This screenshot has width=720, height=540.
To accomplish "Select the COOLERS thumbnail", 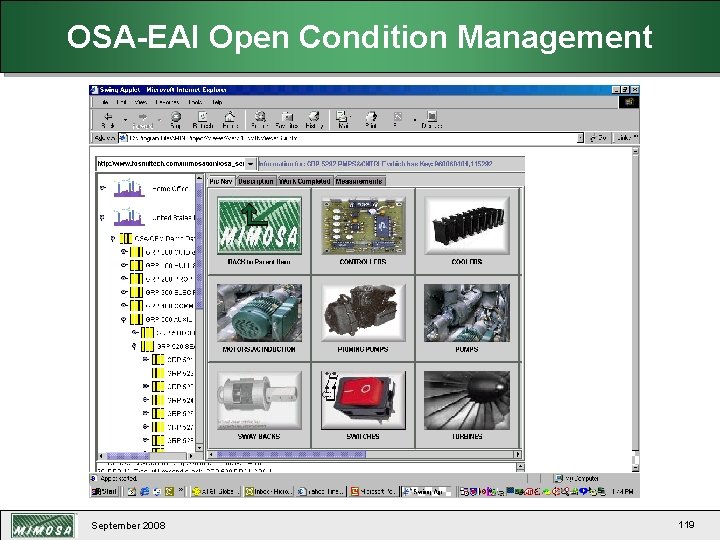I will click(x=467, y=225).
